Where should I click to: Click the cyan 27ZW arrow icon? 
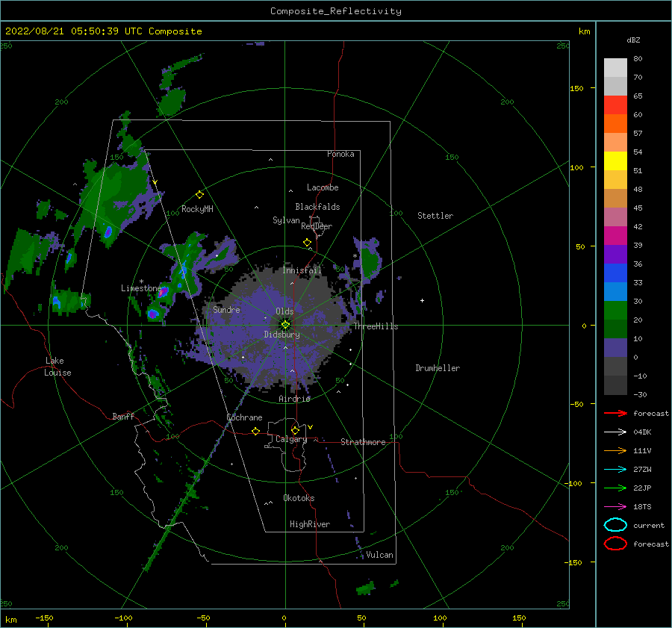click(x=615, y=470)
